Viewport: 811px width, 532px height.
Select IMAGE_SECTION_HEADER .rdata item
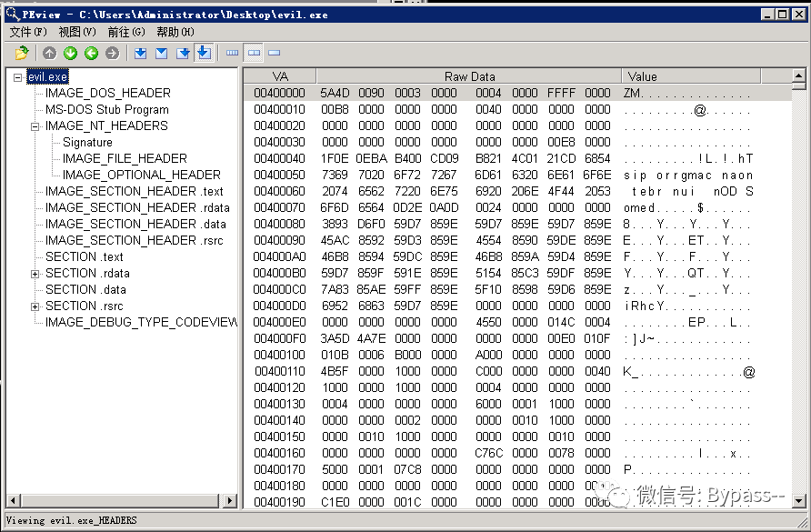(137, 207)
